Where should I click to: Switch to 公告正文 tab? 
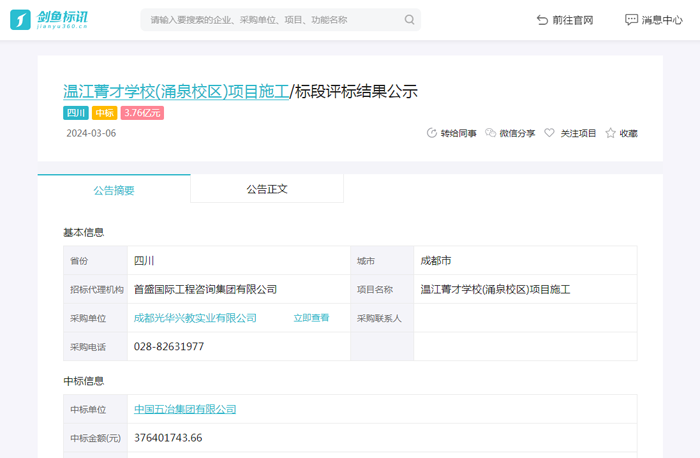[x=267, y=189]
